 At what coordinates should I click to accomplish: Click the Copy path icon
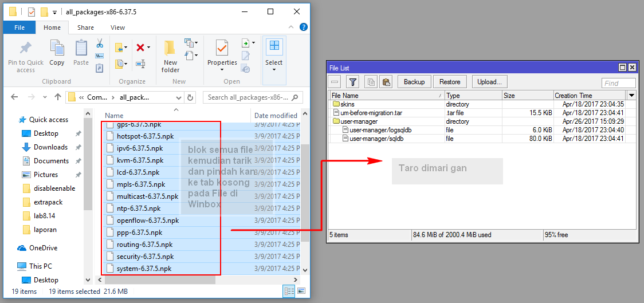click(99, 56)
